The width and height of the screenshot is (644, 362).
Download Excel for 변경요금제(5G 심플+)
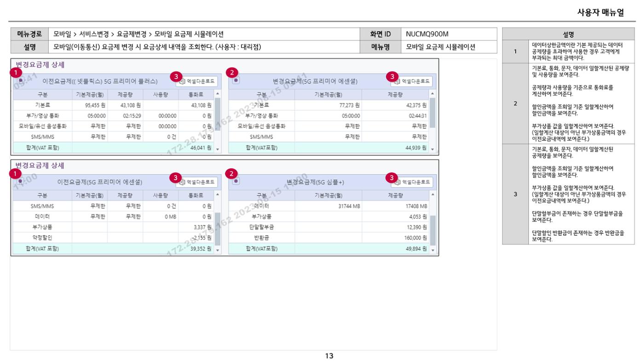412,182
